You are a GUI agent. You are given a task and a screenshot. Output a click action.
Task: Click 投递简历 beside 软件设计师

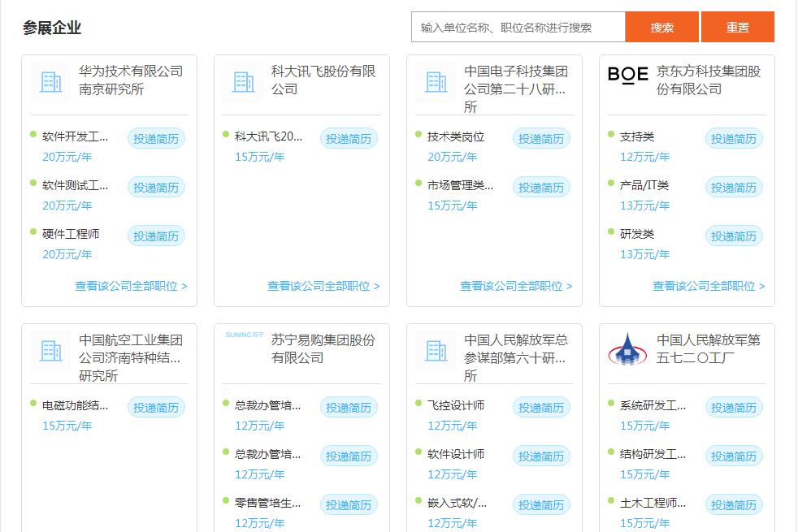tap(541, 456)
